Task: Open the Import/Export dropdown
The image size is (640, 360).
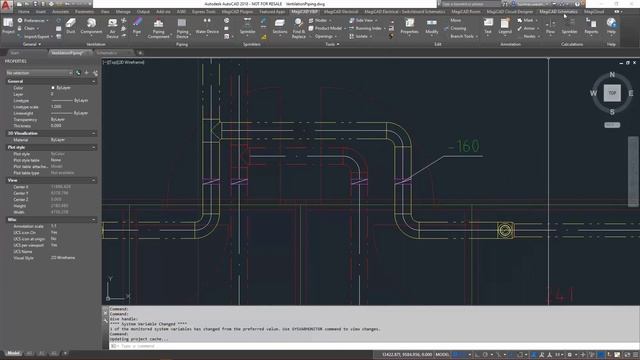Action: pos(35,36)
